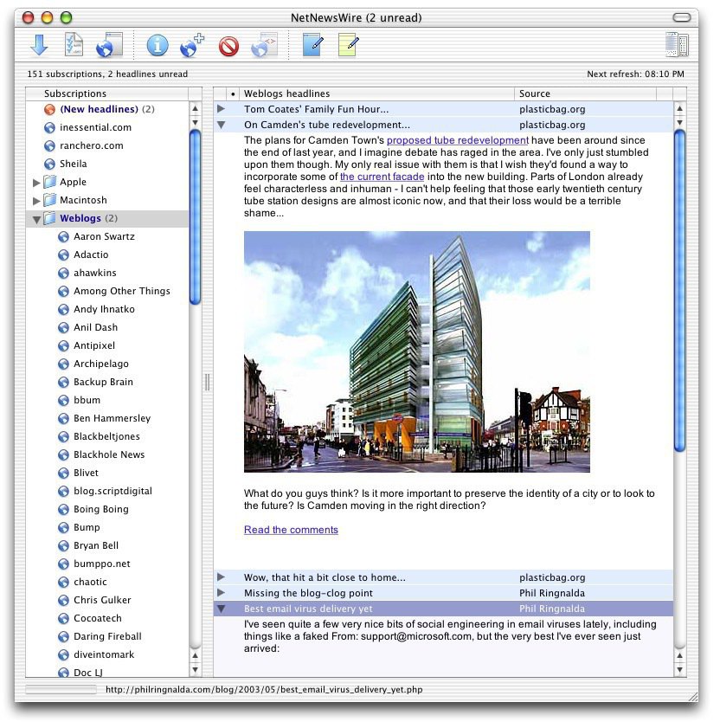Screen dimensions: 720x728
Task: Open 'the current facade' link
Action: click(382, 177)
